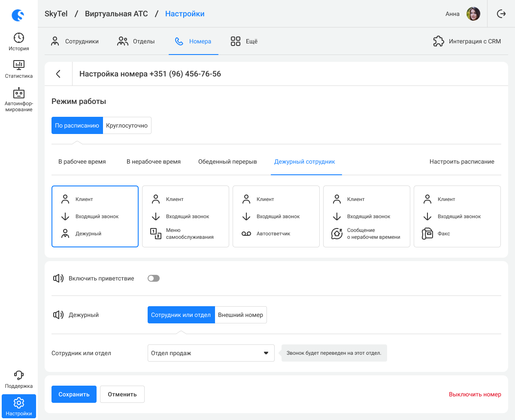Click Anna's profile avatar
Image resolution: width=515 pixels, height=420 pixels.
[473, 14]
